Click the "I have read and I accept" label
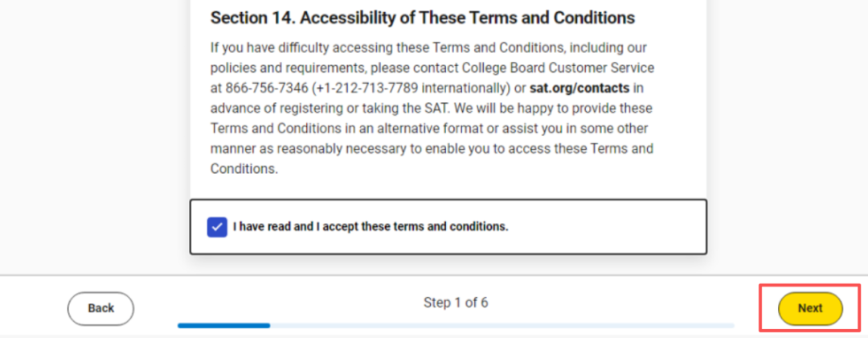868x338 pixels. click(x=371, y=227)
